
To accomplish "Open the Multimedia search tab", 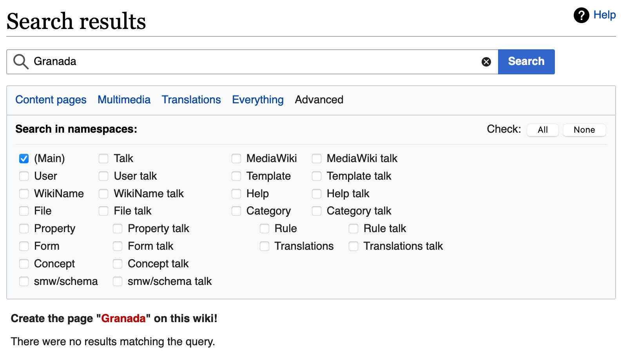I will [x=124, y=100].
